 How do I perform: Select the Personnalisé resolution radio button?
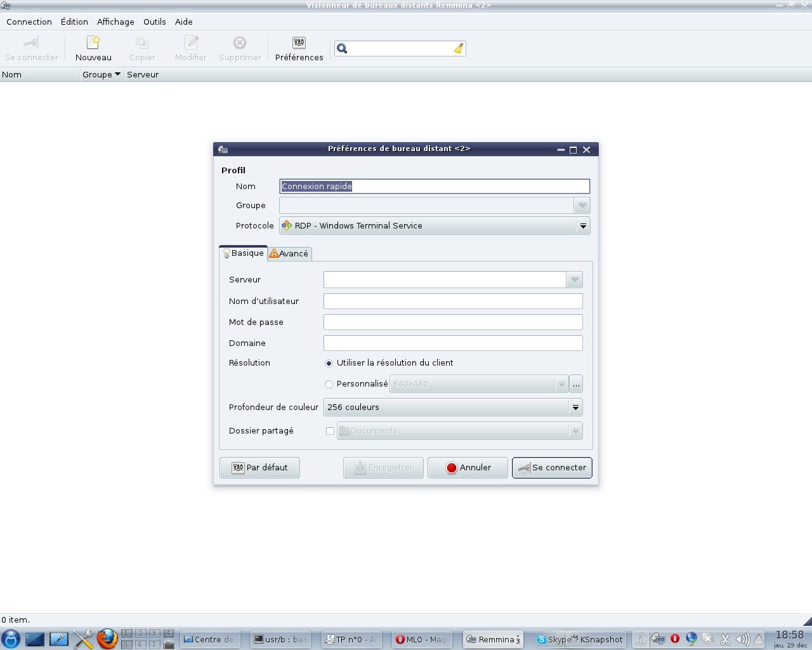329,384
